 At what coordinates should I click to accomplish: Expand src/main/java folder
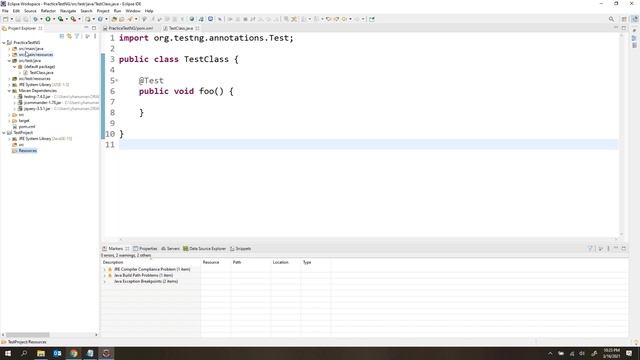[x=9, y=49]
